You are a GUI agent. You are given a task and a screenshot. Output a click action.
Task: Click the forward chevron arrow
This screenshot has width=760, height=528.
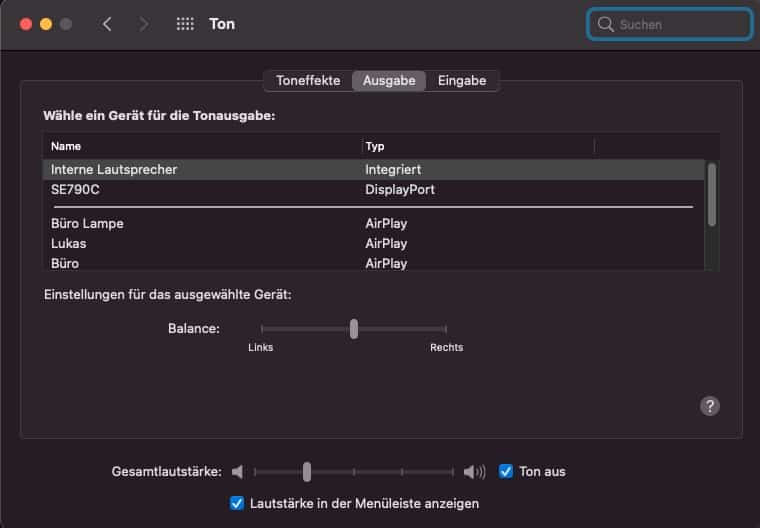click(x=143, y=24)
